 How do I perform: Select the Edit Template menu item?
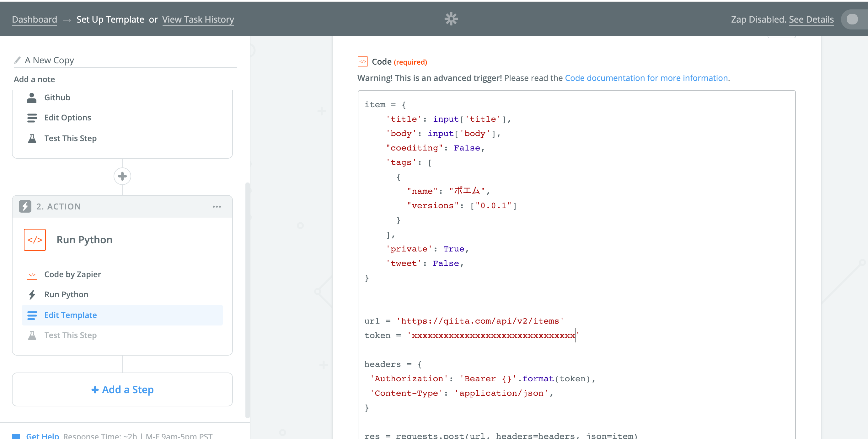(70, 315)
